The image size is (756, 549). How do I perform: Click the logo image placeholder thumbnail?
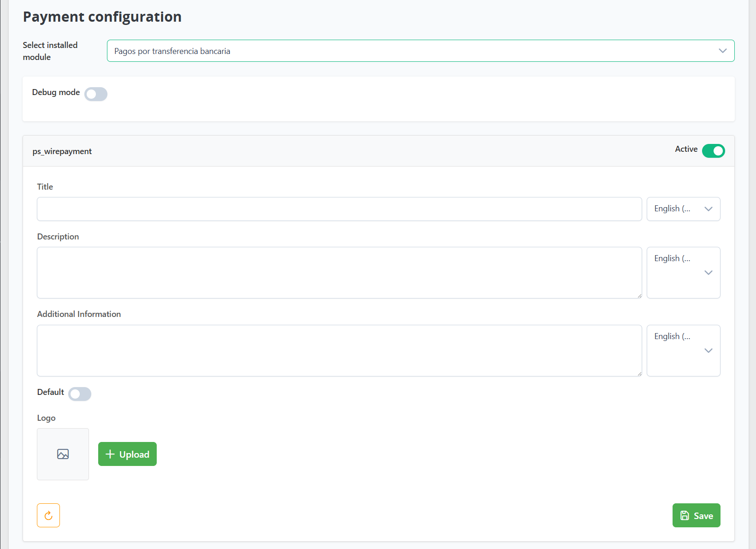(63, 454)
